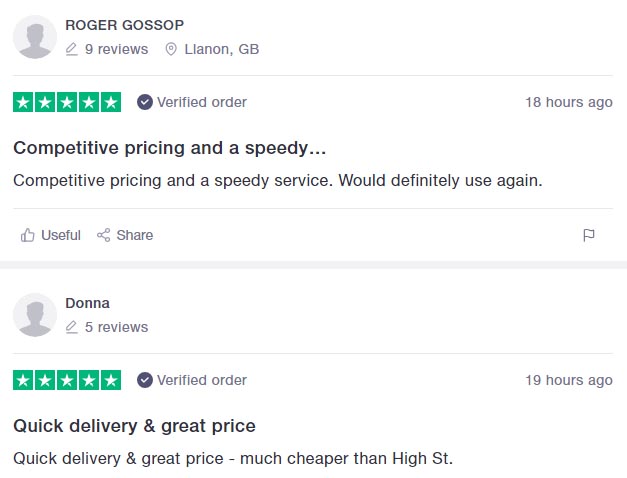Mark Roger's review as Useful
This screenshot has width=627, height=478.
[50, 235]
